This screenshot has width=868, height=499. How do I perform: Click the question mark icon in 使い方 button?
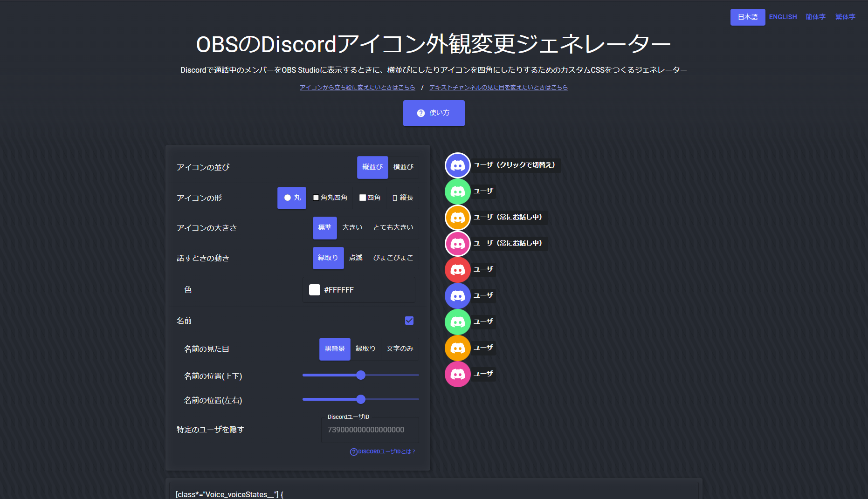click(421, 113)
